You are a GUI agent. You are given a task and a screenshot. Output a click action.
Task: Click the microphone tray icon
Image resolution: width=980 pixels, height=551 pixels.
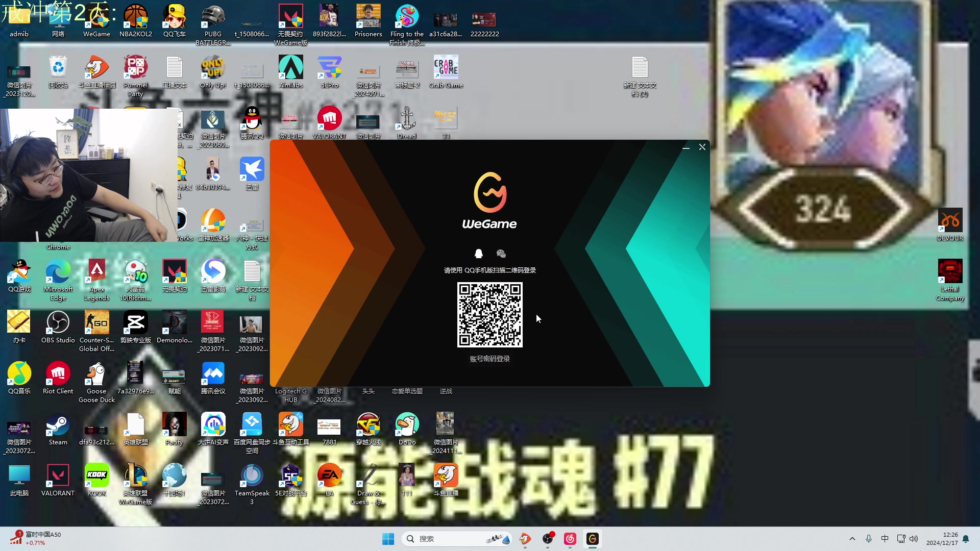point(869,539)
